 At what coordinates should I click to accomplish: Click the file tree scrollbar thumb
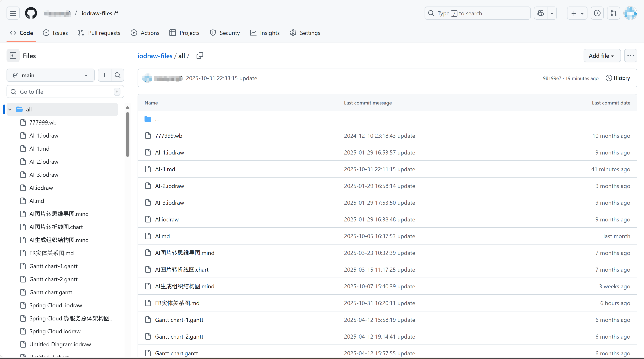point(128,134)
